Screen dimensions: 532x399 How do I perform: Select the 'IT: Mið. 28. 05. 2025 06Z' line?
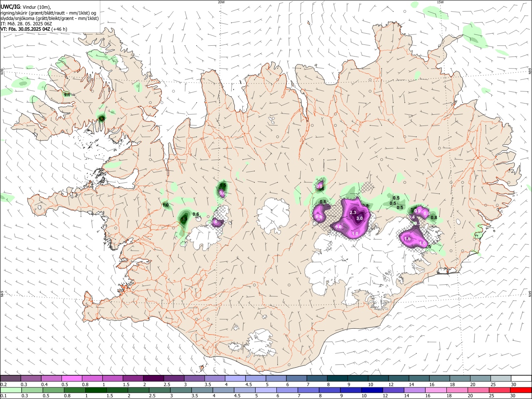click(x=26, y=24)
